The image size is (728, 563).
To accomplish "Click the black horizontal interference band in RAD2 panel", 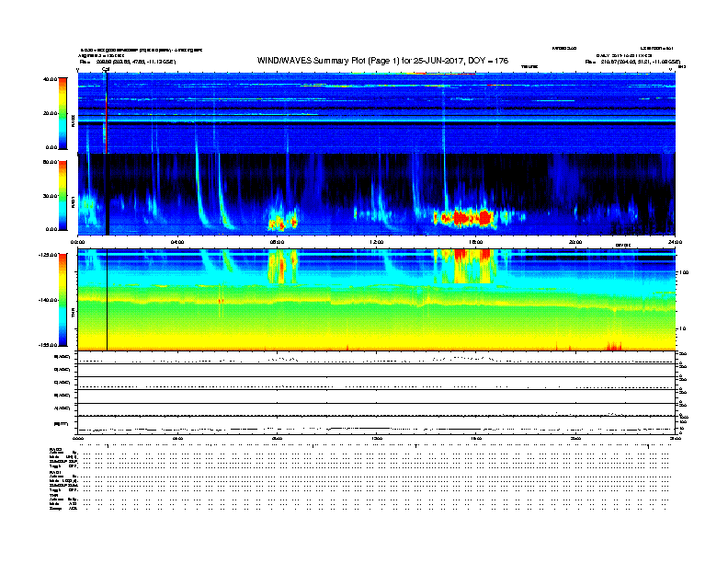I will point(376,123).
